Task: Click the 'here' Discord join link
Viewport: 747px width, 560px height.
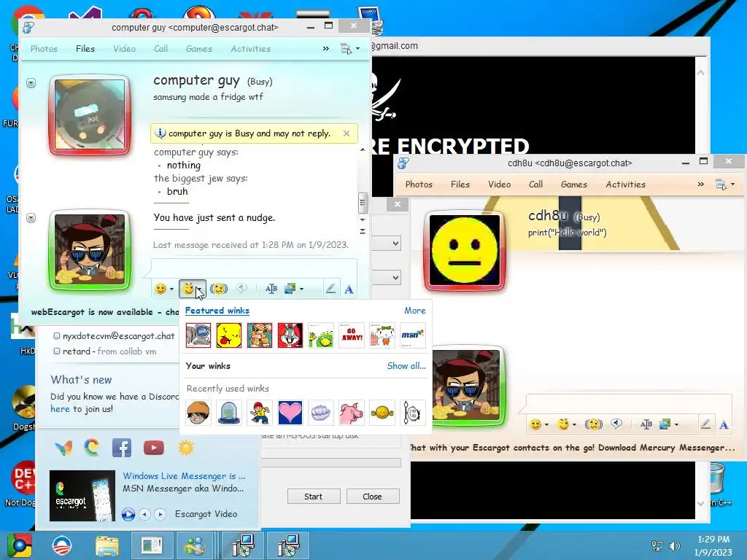Action: point(60,409)
